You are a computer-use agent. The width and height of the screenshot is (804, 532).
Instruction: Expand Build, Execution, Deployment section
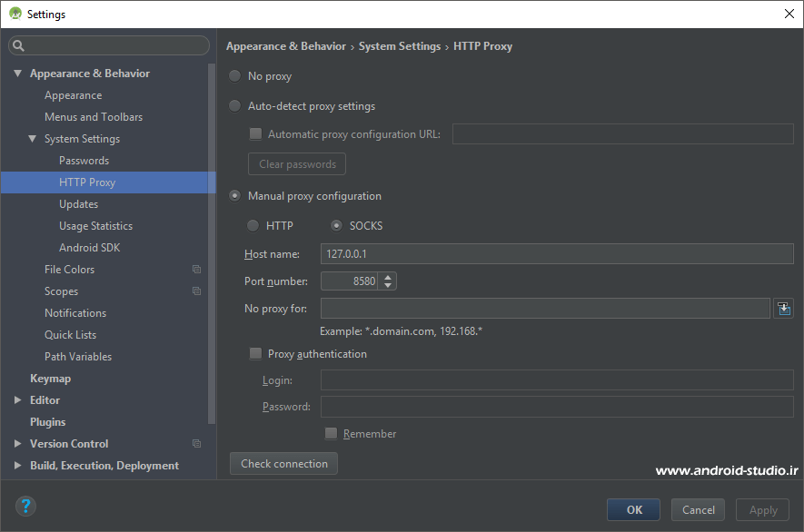17,466
